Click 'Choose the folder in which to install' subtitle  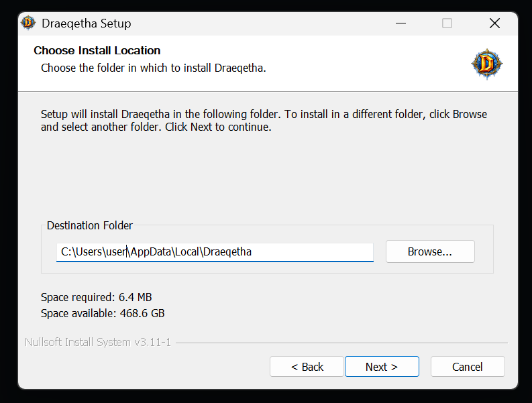pos(154,68)
